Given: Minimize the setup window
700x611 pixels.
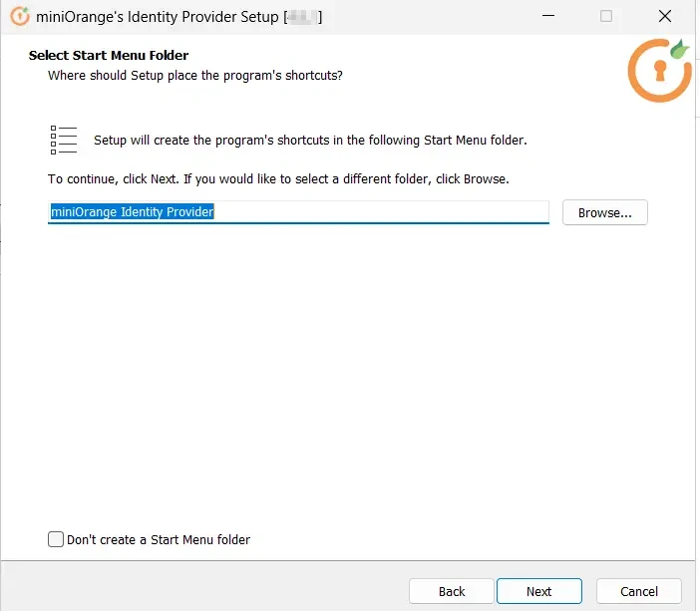Looking at the screenshot, I should [548, 16].
